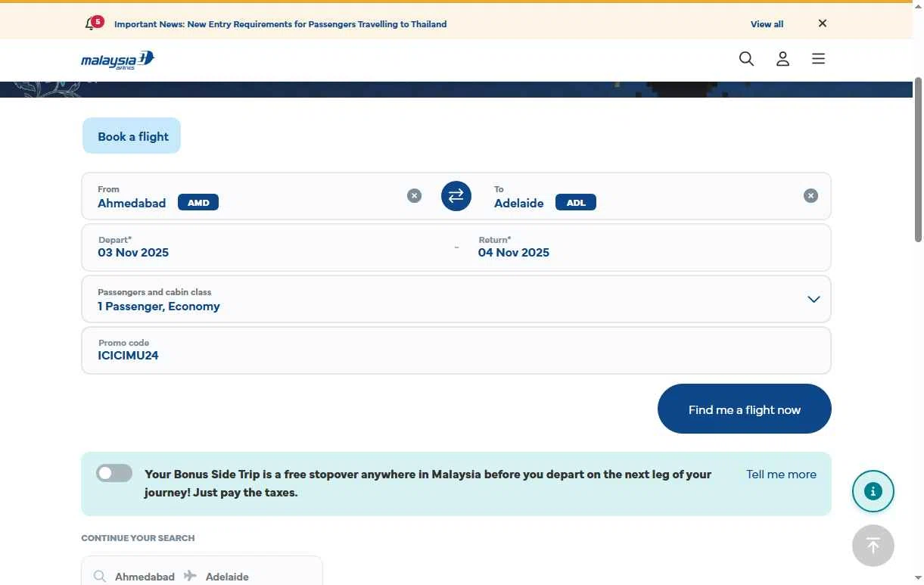Click the passengers dropdown chevron arrow
924x585 pixels.
[814, 300]
